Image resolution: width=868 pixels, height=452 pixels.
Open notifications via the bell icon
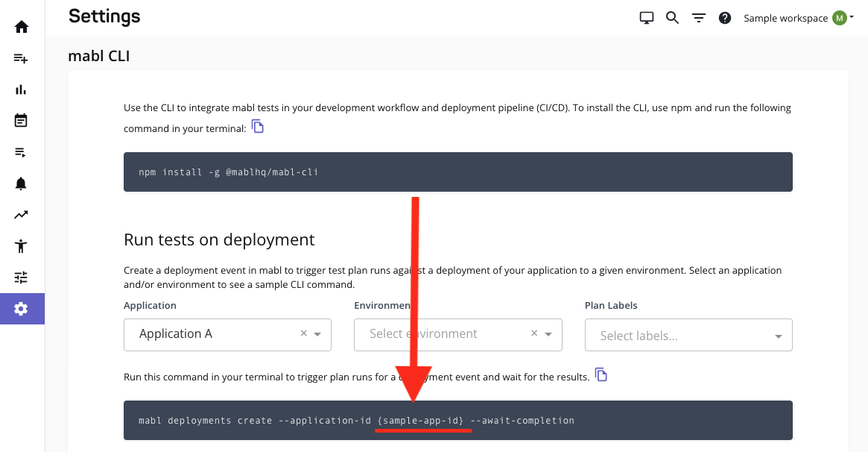tap(22, 183)
